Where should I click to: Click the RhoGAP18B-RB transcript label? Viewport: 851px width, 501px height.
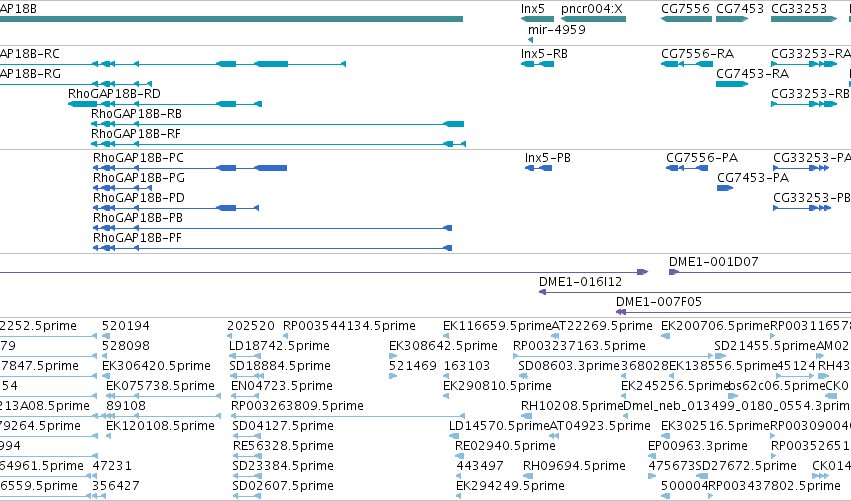136,114
